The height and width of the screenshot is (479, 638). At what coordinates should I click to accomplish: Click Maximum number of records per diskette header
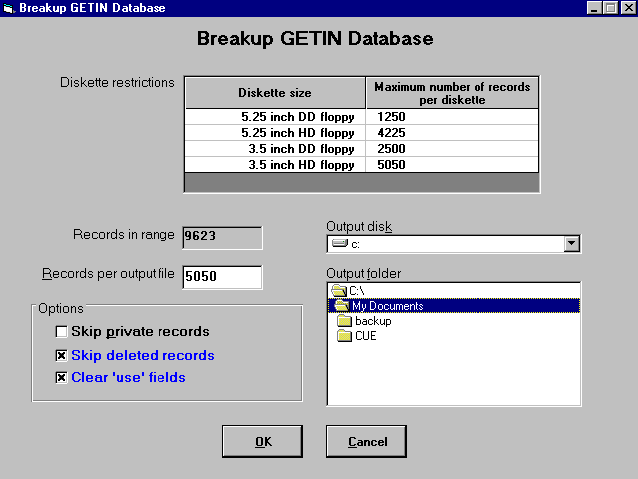[452, 93]
